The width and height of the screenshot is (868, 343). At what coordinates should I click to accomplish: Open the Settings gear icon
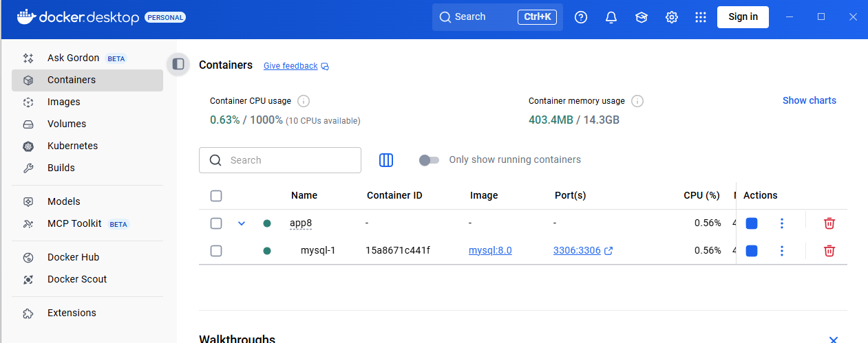point(672,17)
